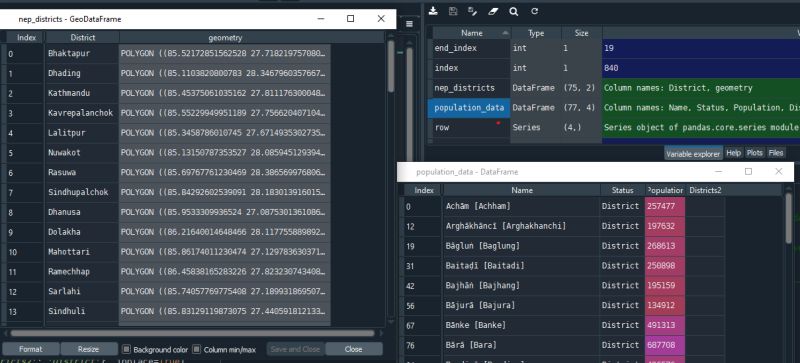
Task: Click the Rasuwa district cell
Action: click(82, 172)
